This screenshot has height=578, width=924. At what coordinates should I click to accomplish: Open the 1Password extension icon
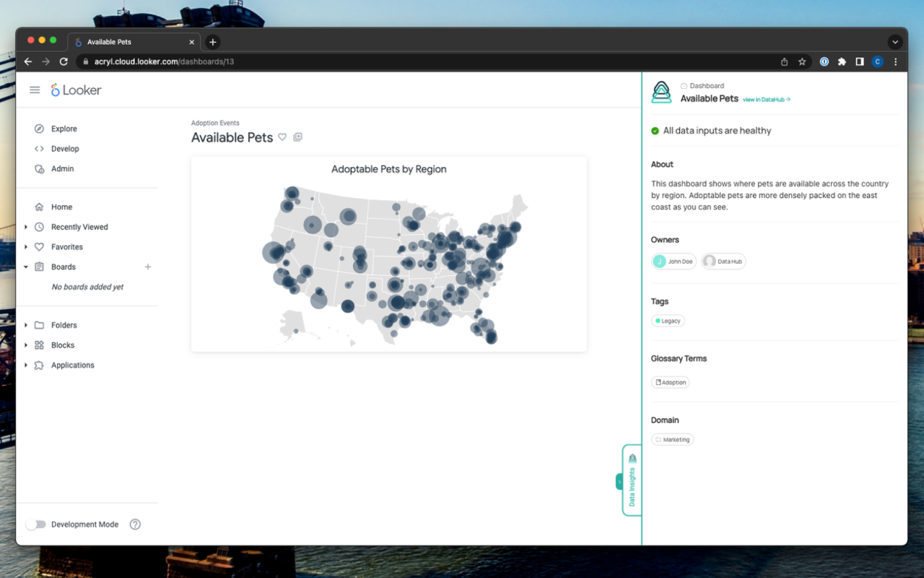point(824,61)
